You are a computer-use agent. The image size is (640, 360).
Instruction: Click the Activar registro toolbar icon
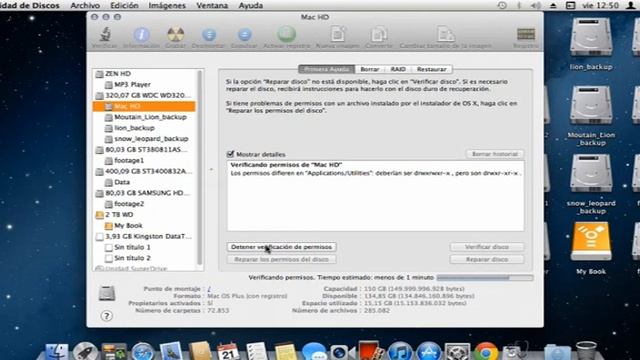click(287, 34)
